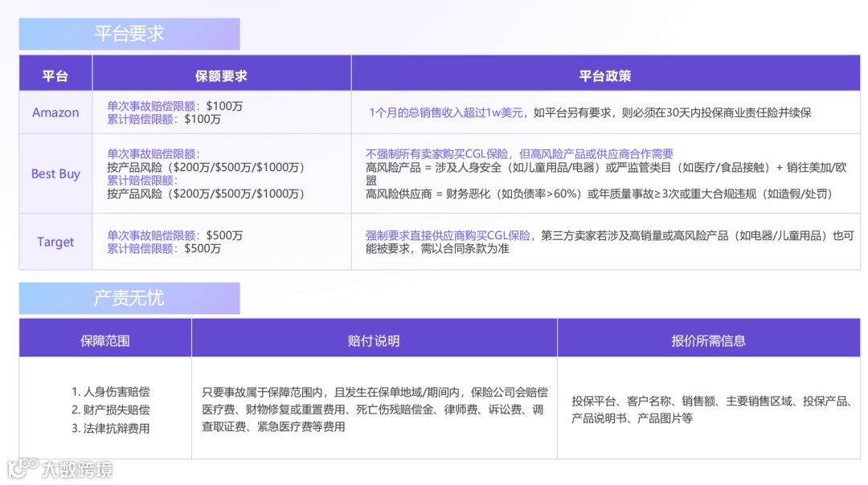Click Amazon 单次事故赔偿限额 $100万 text
This screenshot has height=485, width=868.
click(175, 106)
